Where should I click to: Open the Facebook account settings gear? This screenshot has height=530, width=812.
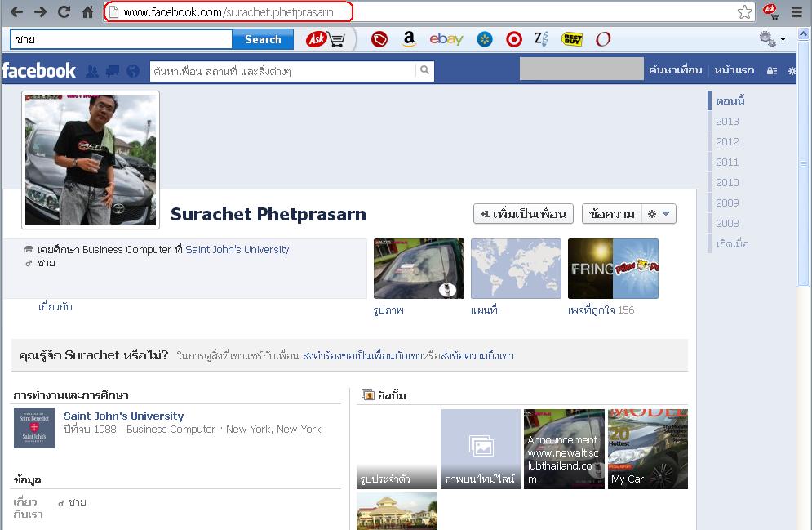[x=792, y=71]
